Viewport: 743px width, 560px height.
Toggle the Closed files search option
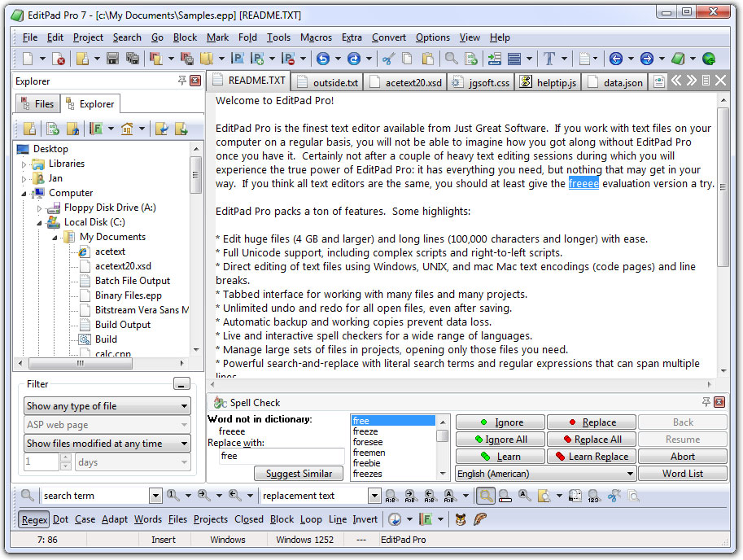click(249, 519)
